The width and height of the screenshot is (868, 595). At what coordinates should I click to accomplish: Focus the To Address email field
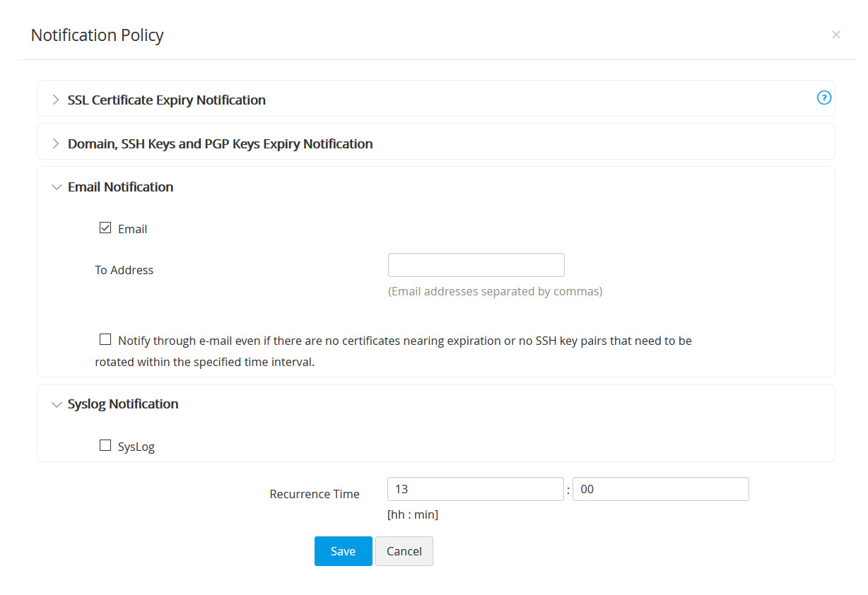coord(476,265)
